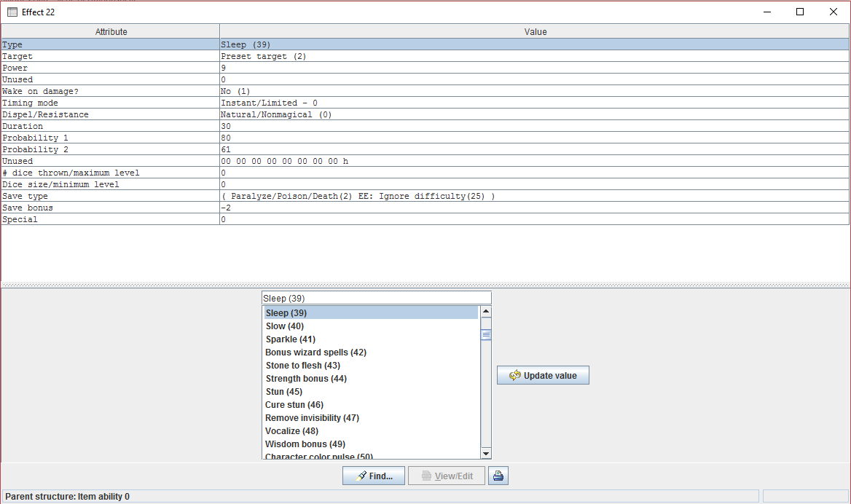Viewport: 851px width, 504px height.
Task: Select Wisdom bonus (49) entry
Action: 372,444
